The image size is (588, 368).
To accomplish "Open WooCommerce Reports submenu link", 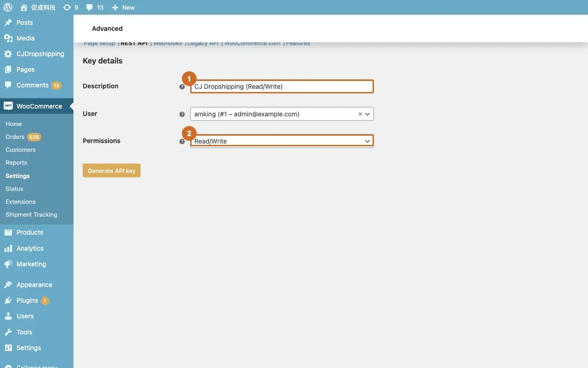I will click(16, 162).
